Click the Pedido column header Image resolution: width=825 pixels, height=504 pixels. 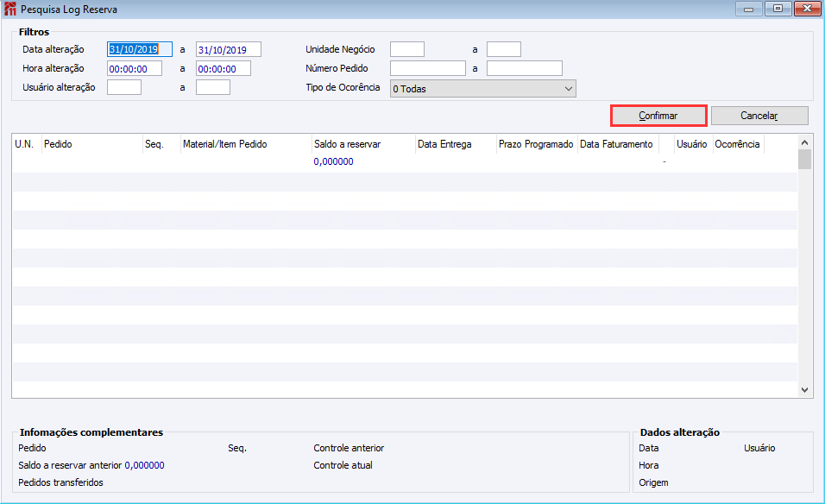pos(92,144)
